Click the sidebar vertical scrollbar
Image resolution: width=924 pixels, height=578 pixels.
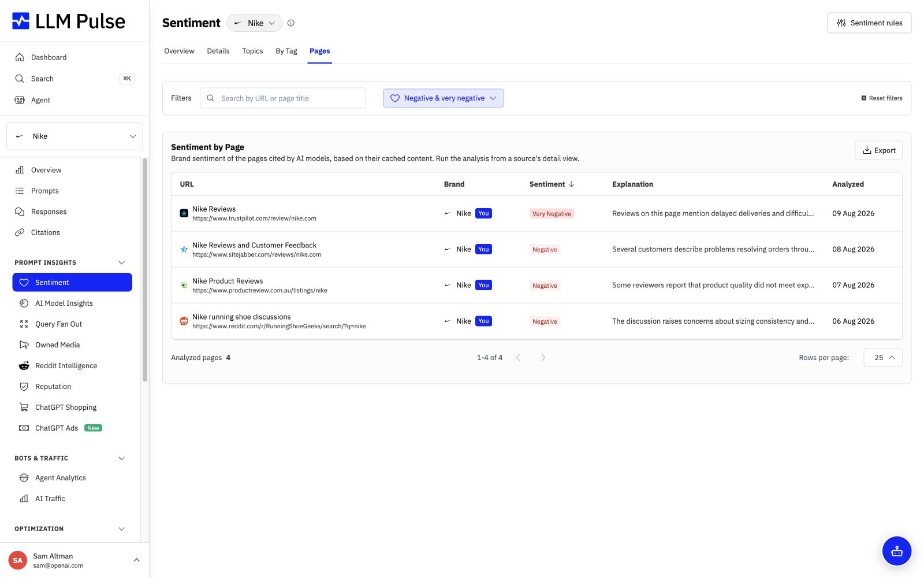point(145,269)
